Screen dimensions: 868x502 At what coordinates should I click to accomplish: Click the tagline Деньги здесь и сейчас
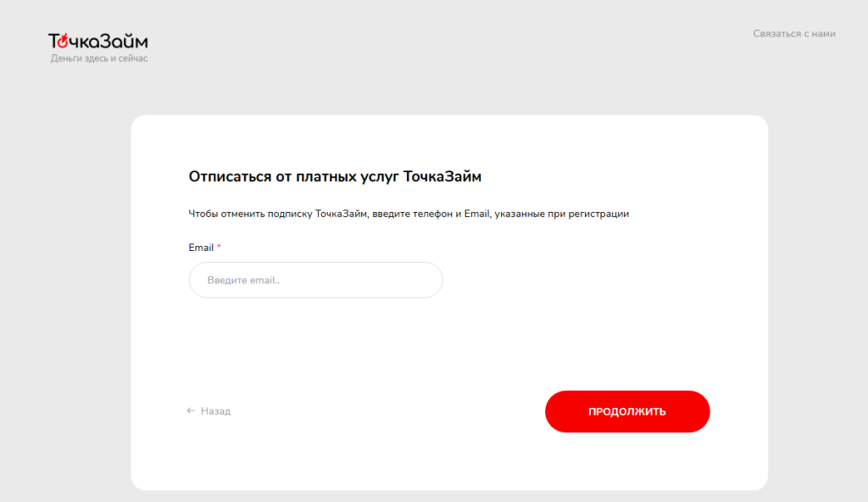pyautogui.click(x=99, y=59)
